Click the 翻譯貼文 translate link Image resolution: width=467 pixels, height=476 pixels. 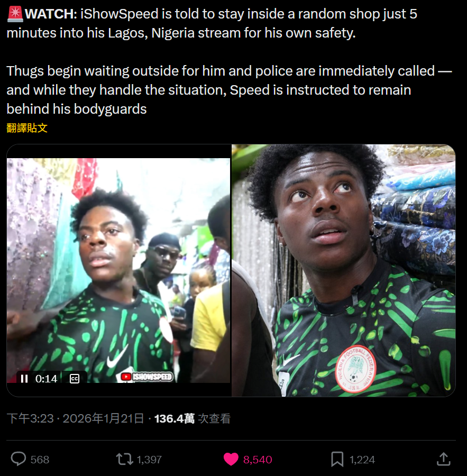(27, 128)
